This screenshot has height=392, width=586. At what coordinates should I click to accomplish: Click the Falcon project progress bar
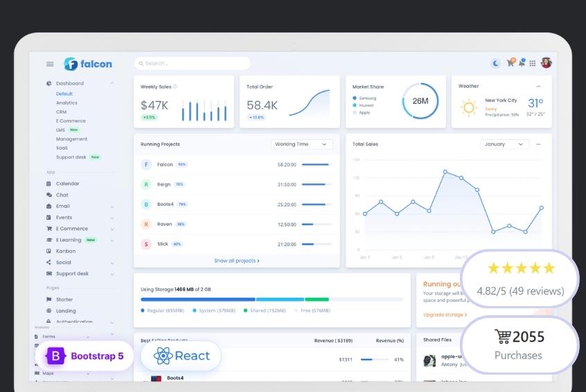317,164
